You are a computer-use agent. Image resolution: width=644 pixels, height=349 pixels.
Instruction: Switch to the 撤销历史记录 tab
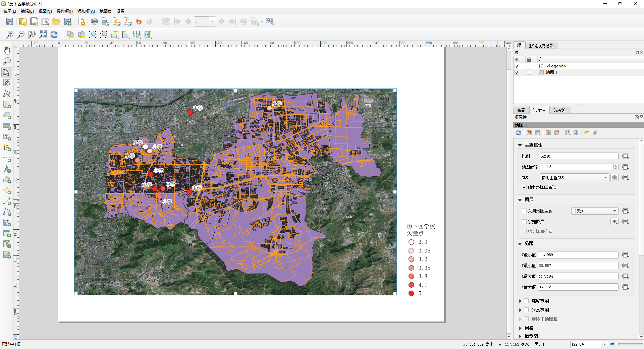click(541, 46)
